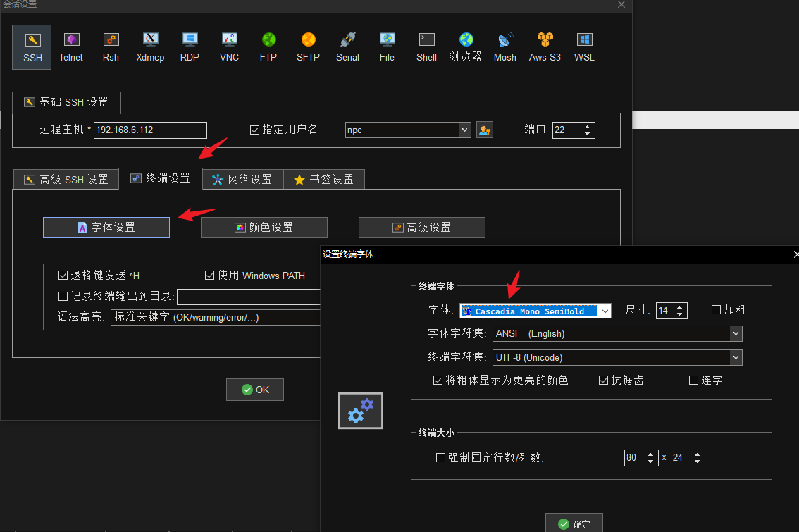Choose the Serial connection icon

(x=347, y=47)
